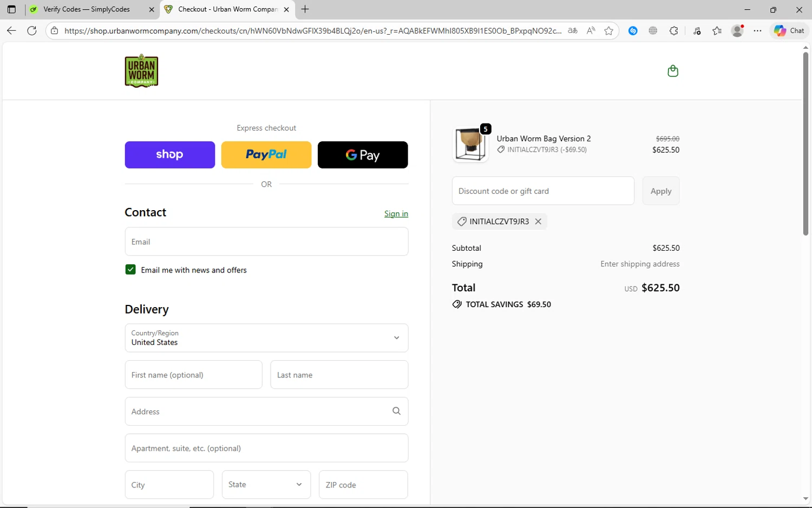Open the shopping bag cart icon
Viewport: 812px width, 508px height.
pyautogui.click(x=673, y=71)
